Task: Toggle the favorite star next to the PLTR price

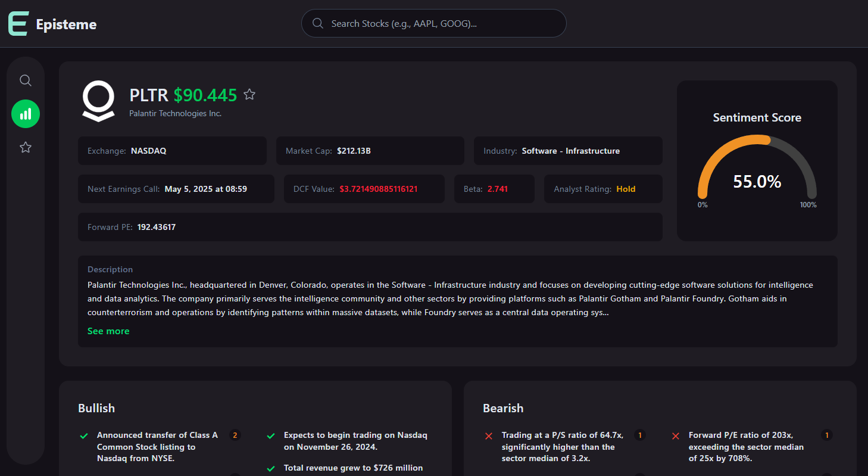Action: [x=249, y=94]
